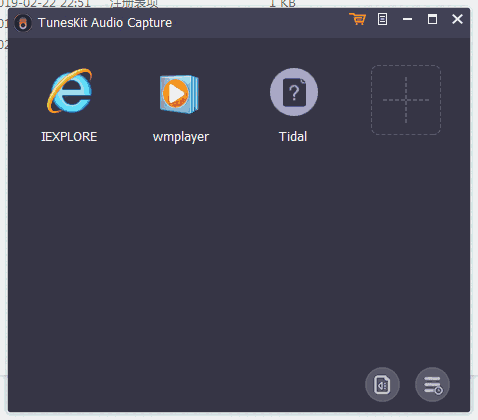Click the TunesKit app logo icon

click(23, 23)
